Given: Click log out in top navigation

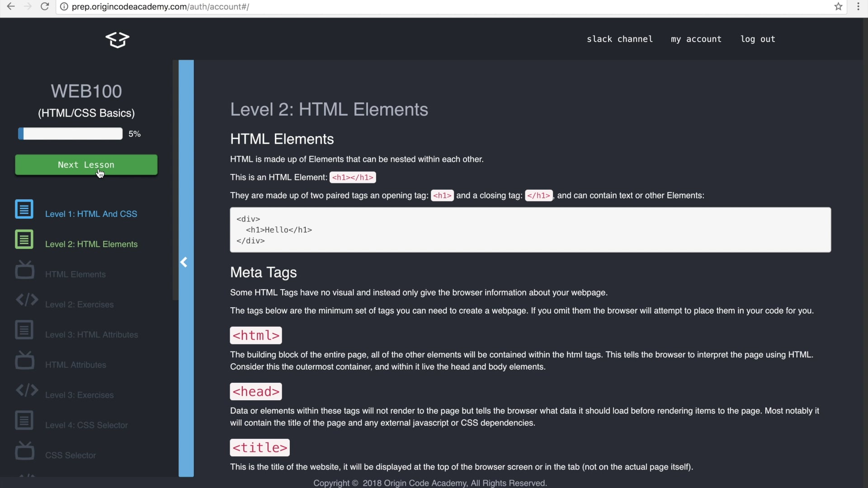Looking at the screenshot, I should [758, 39].
